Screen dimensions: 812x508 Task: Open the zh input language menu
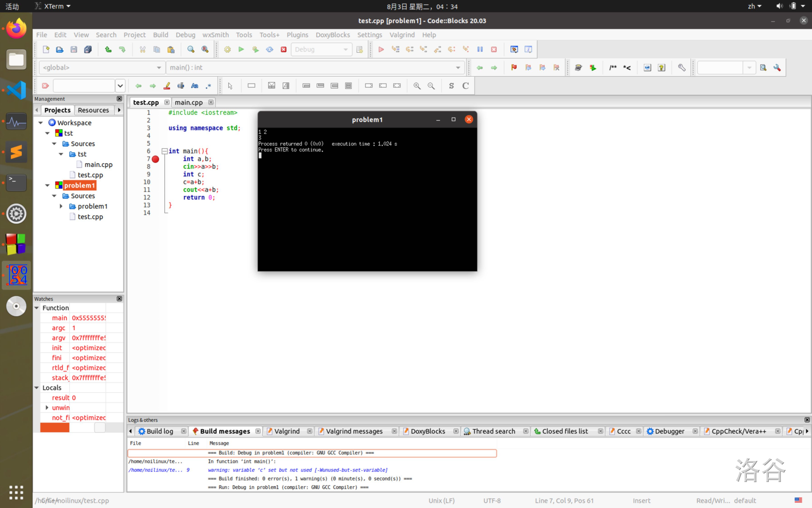coord(755,6)
